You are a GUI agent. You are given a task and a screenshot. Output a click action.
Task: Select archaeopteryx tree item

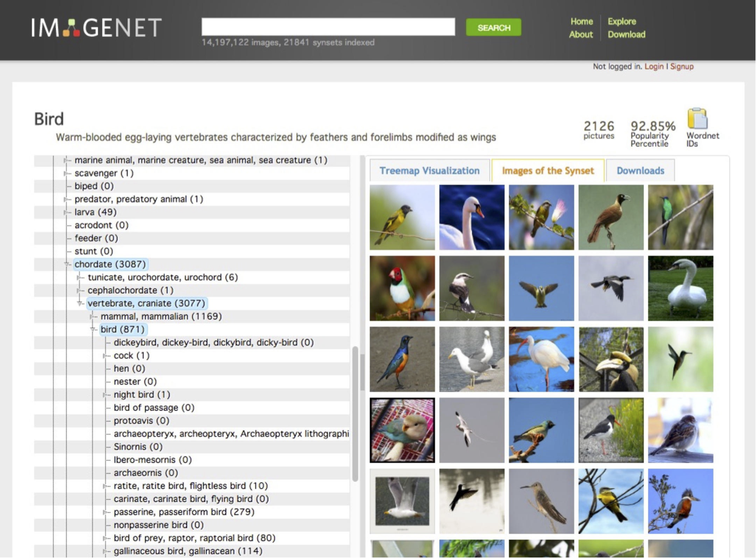click(x=231, y=434)
